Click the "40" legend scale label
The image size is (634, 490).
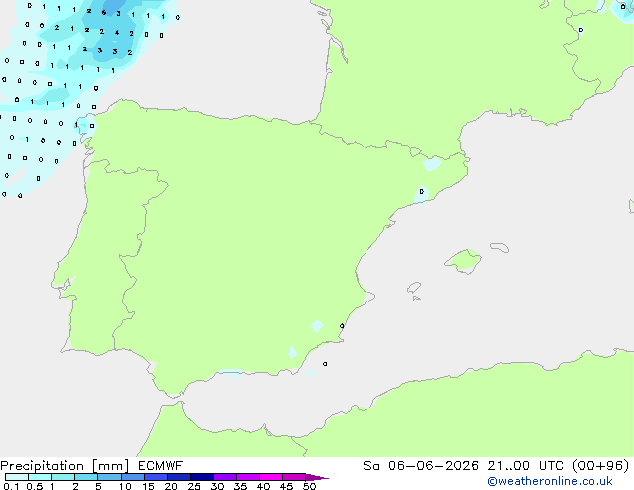[263, 486]
